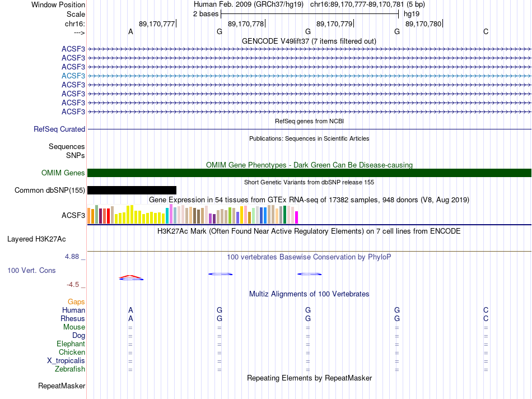Viewport: 532px width, 399px height.
Task: Click the RefSeq Curated intron line
Action: point(309,129)
